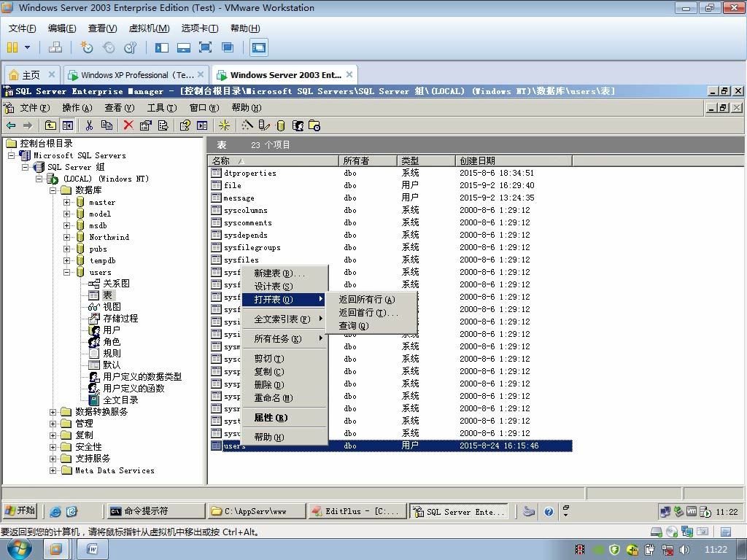Screen dimensions: 747x560
Task: Open VMware 虚拟机(M) menu
Action: tap(149, 28)
